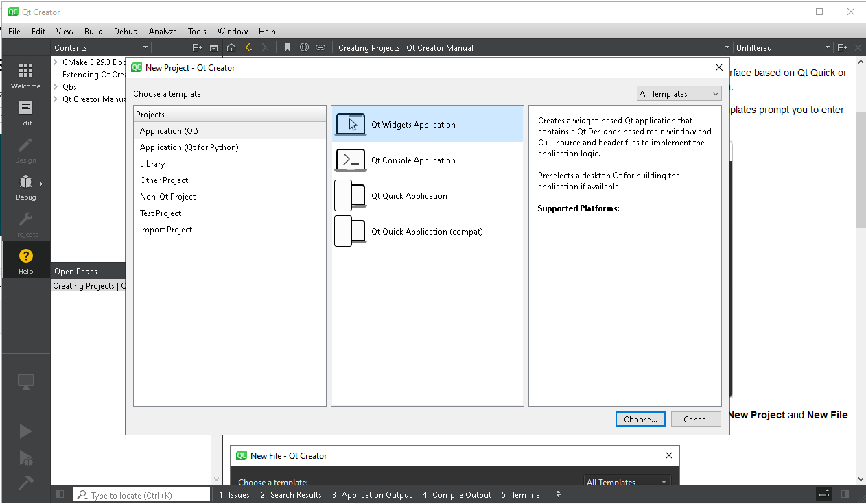Screen dimensions: 866x504
Task: Split the help viewer with the icon by Unfiltered
Action: click(x=843, y=47)
